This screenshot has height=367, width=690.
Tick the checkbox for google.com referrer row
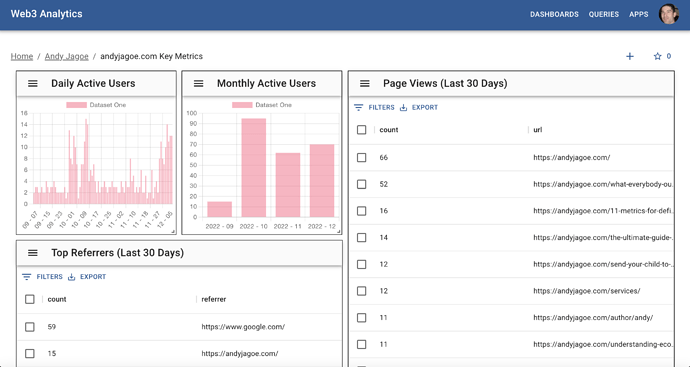coord(29,327)
